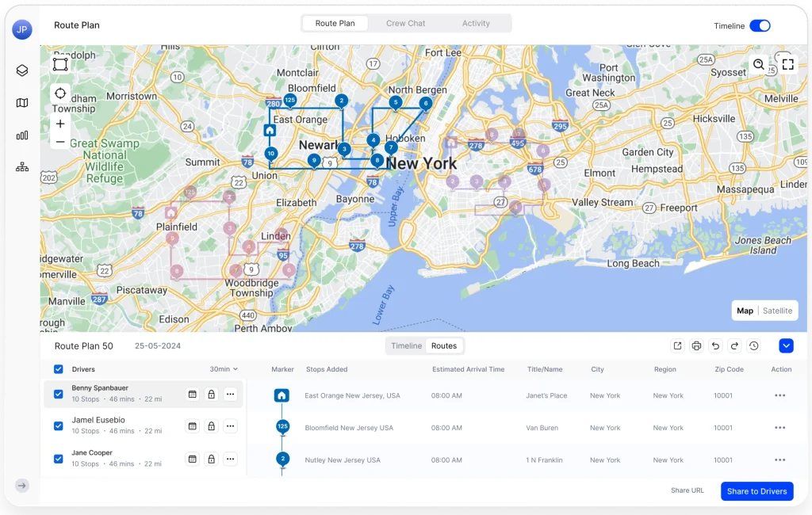Open the JP user avatar
Viewport: 812px width, 515px height.
[x=21, y=29]
